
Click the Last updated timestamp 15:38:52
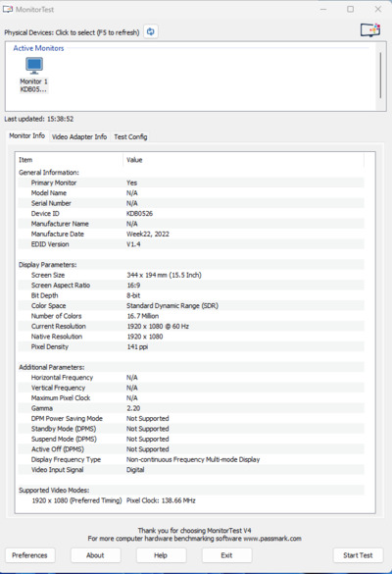[61, 119]
